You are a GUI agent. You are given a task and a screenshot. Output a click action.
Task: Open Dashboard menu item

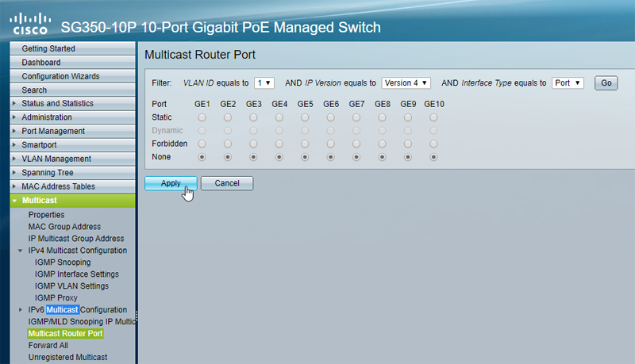click(72, 63)
